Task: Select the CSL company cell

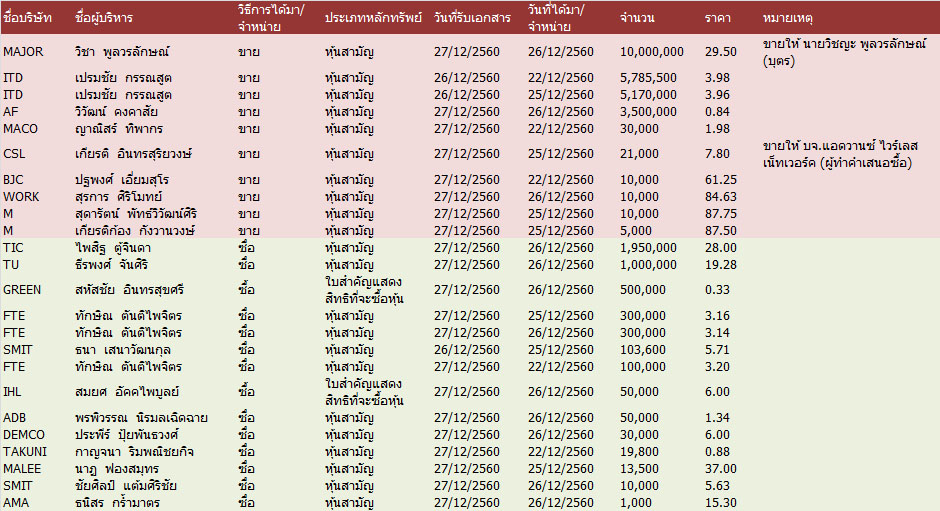Action: coord(14,154)
